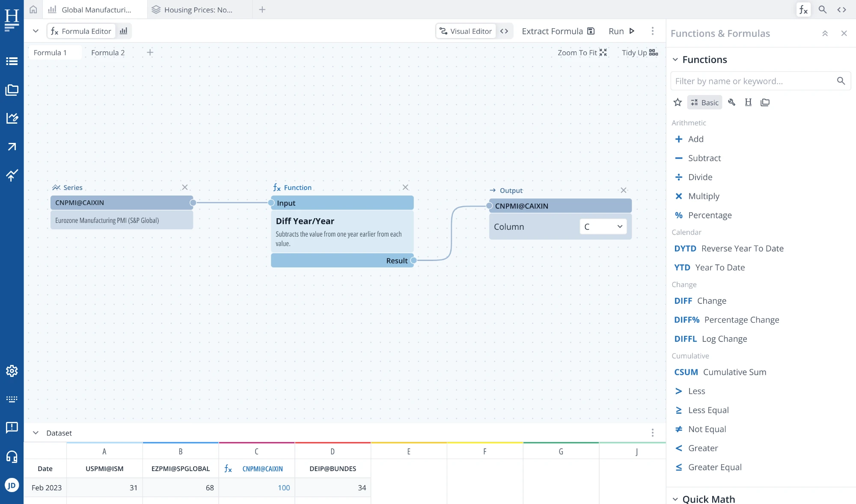Click the Haver H logo icon

coord(12,20)
